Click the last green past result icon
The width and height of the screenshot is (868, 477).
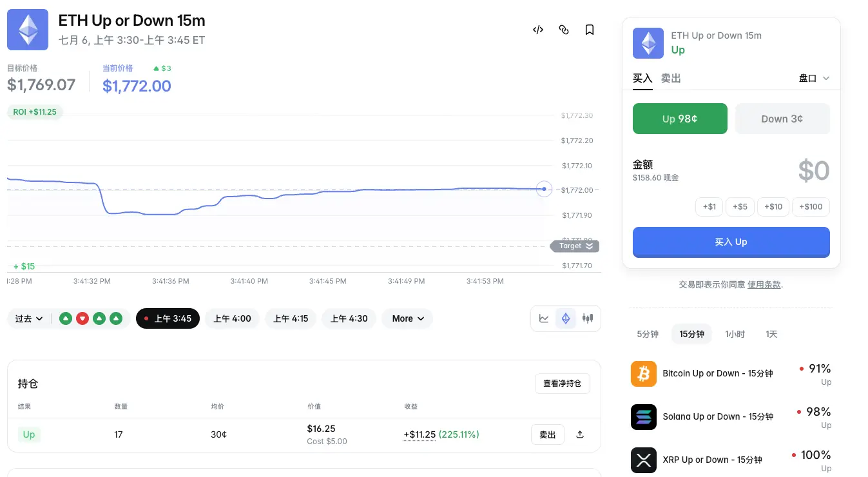pyautogui.click(x=116, y=318)
